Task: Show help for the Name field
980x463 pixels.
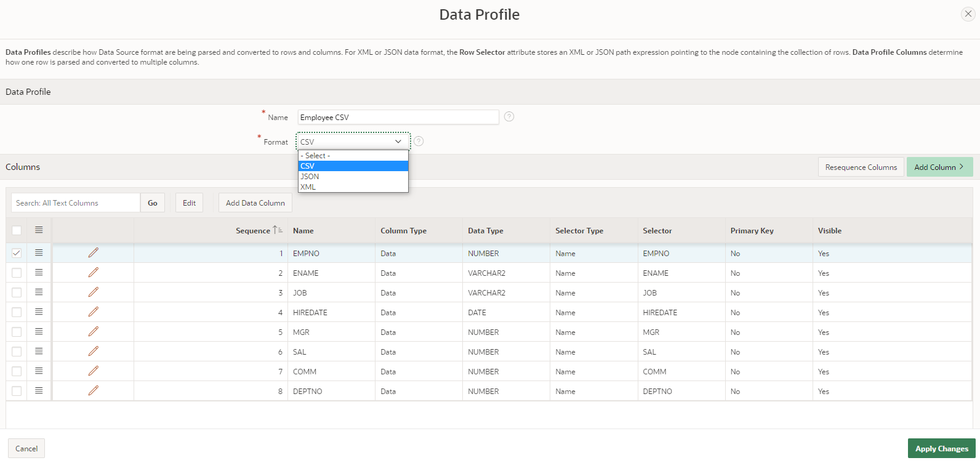Action: pos(509,116)
